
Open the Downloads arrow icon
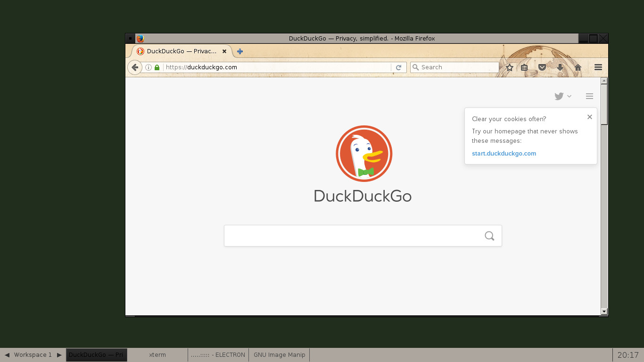[x=560, y=67]
